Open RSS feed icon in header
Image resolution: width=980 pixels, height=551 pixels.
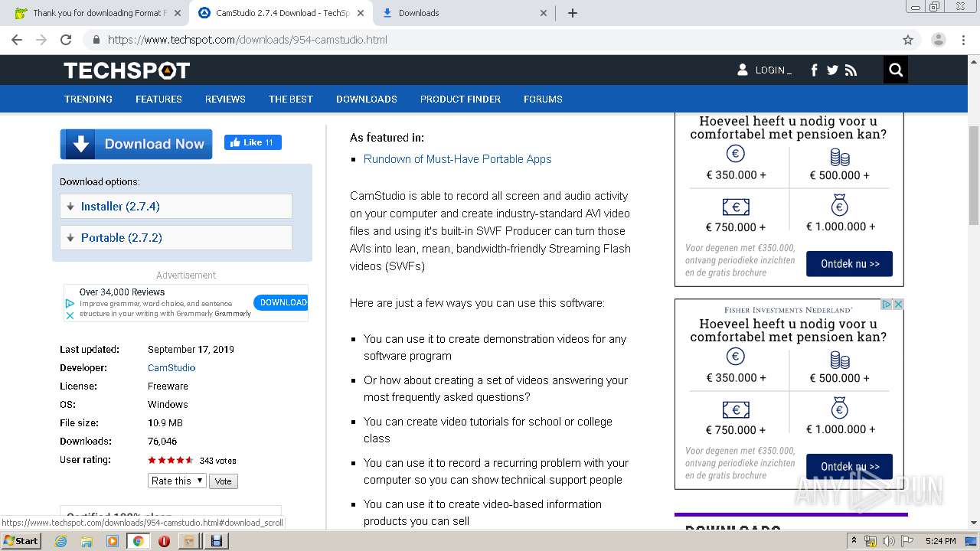pyautogui.click(x=851, y=70)
